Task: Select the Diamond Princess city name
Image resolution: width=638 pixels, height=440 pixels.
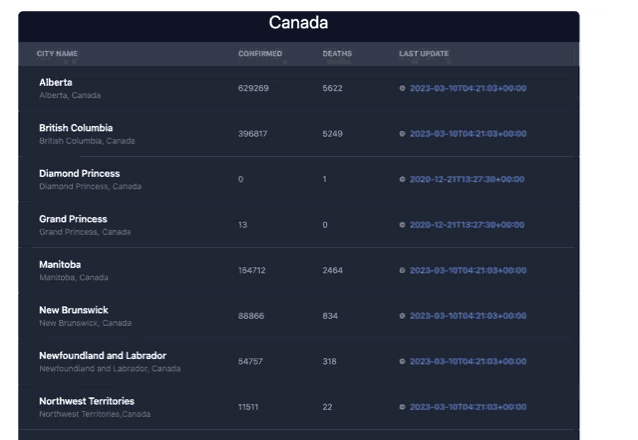Action: tap(79, 174)
